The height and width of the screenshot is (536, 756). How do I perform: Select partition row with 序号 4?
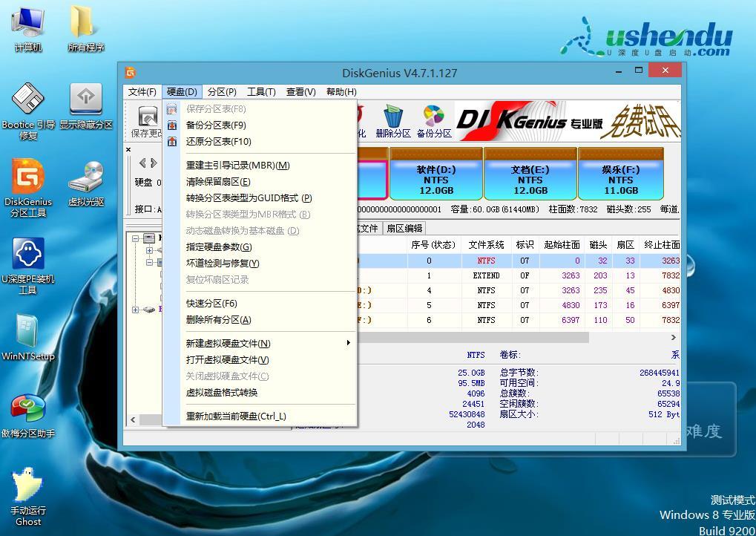point(519,290)
